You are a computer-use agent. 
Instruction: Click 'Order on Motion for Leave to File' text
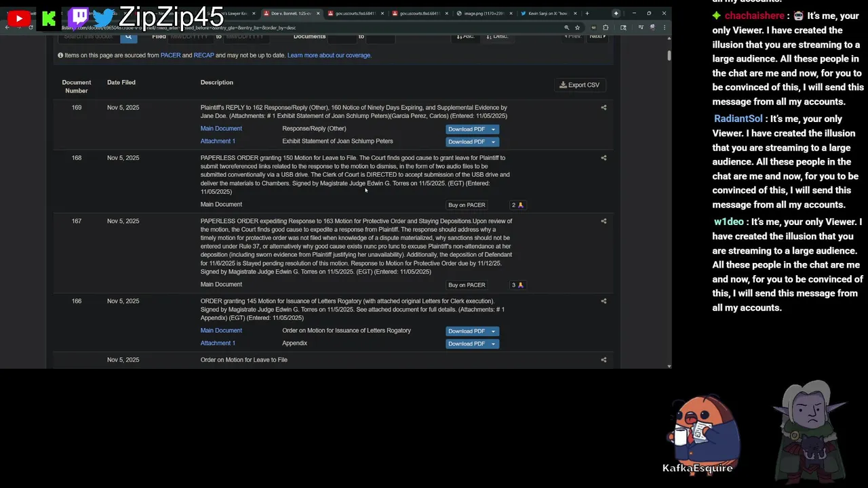(x=244, y=360)
